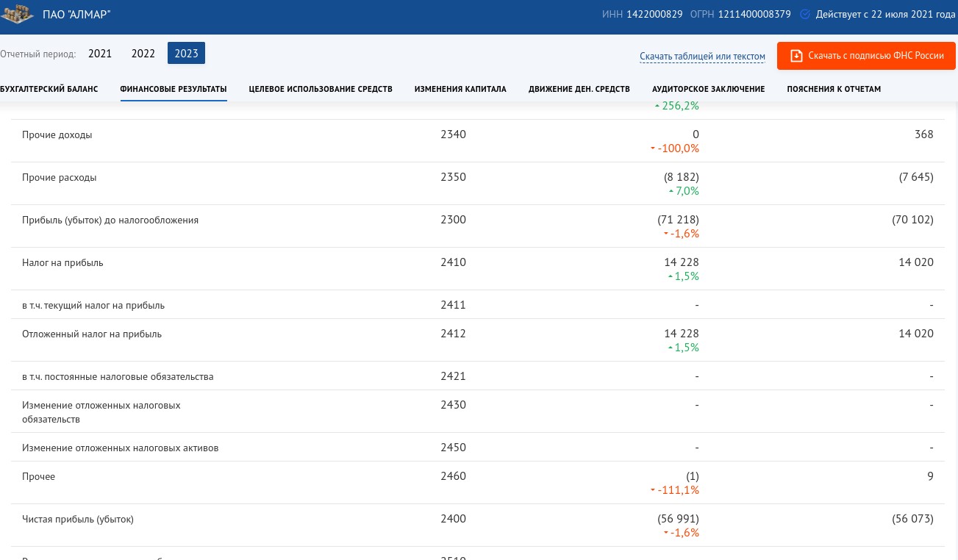Switch to Целевое использование средств tab
This screenshot has height=560, width=958.
click(321, 89)
